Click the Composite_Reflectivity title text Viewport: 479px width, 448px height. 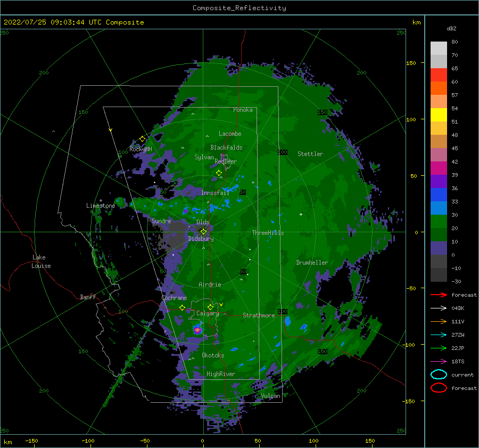pyautogui.click(x=240, y=8)
